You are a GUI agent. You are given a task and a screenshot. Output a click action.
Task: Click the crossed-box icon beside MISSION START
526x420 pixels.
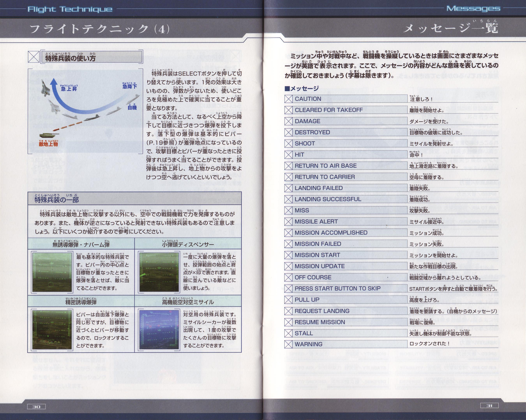click(x=288, y=255)
